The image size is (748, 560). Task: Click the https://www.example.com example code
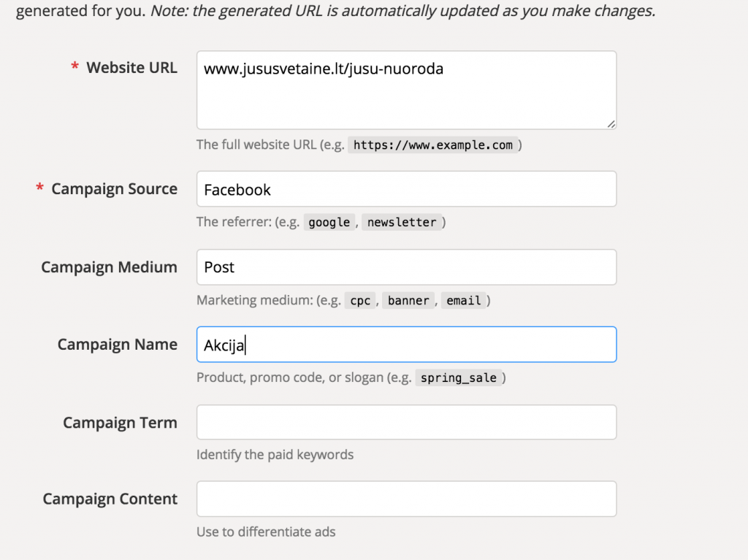click(x=433, y=145)
